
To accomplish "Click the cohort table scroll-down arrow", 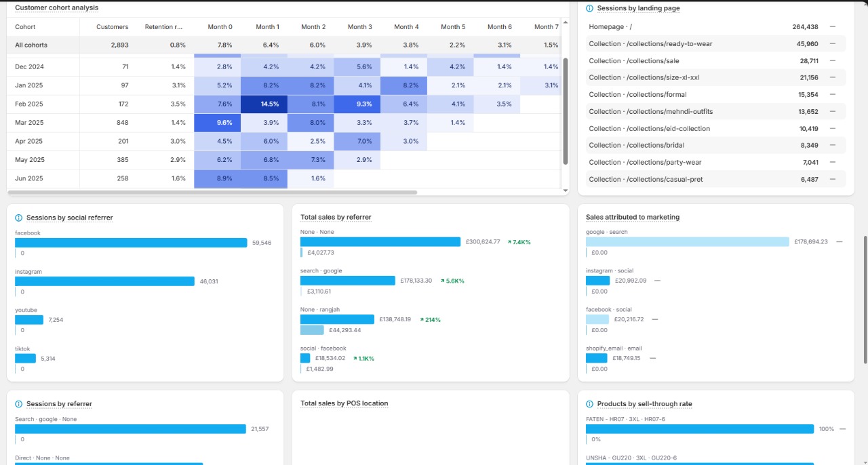I will pos(566,190).
